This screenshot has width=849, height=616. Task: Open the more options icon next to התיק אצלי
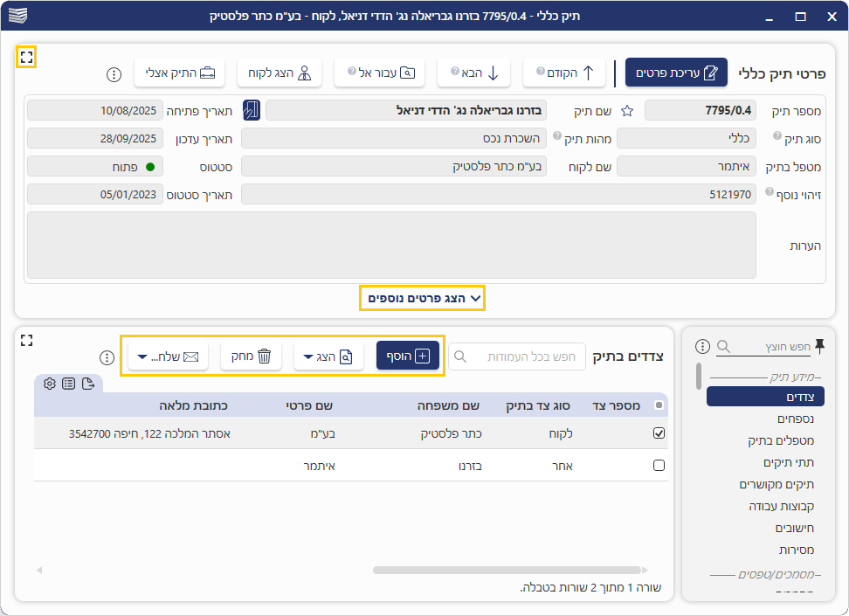coord(114,74)
